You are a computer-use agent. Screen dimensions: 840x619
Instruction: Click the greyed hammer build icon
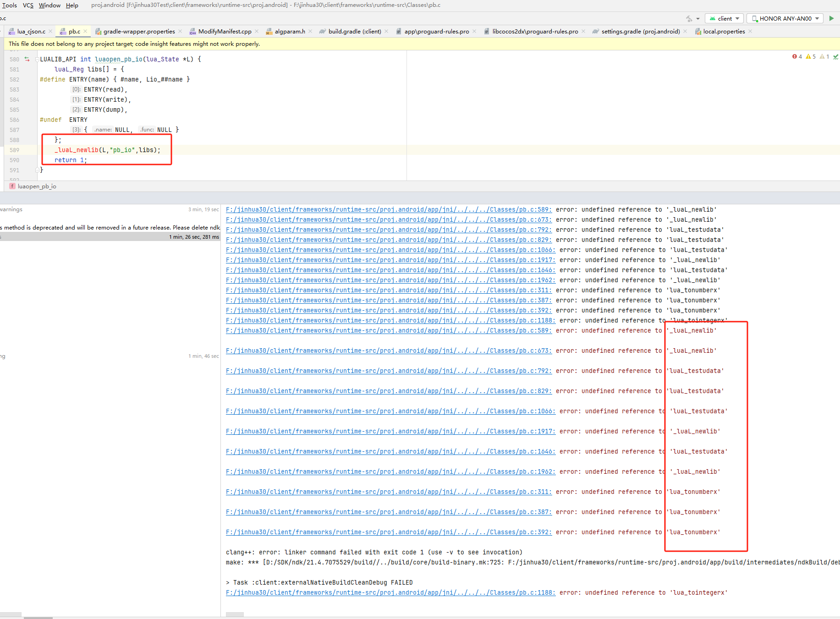689,18
